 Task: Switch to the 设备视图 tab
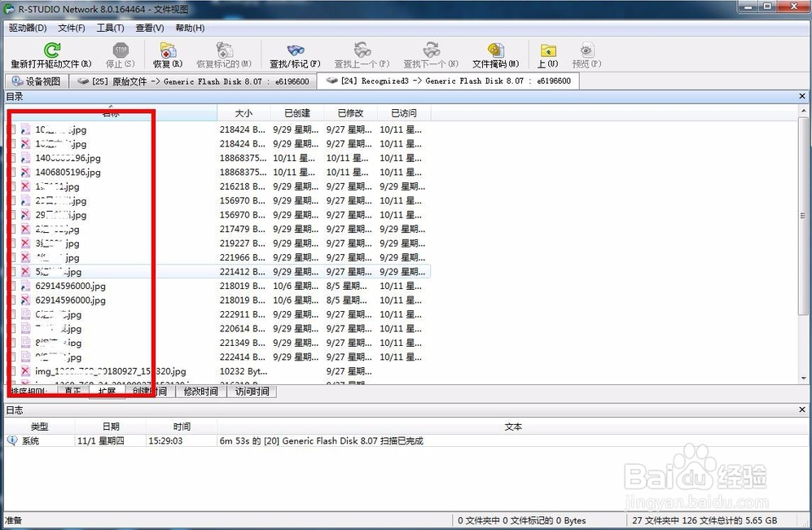click(37, 81)
